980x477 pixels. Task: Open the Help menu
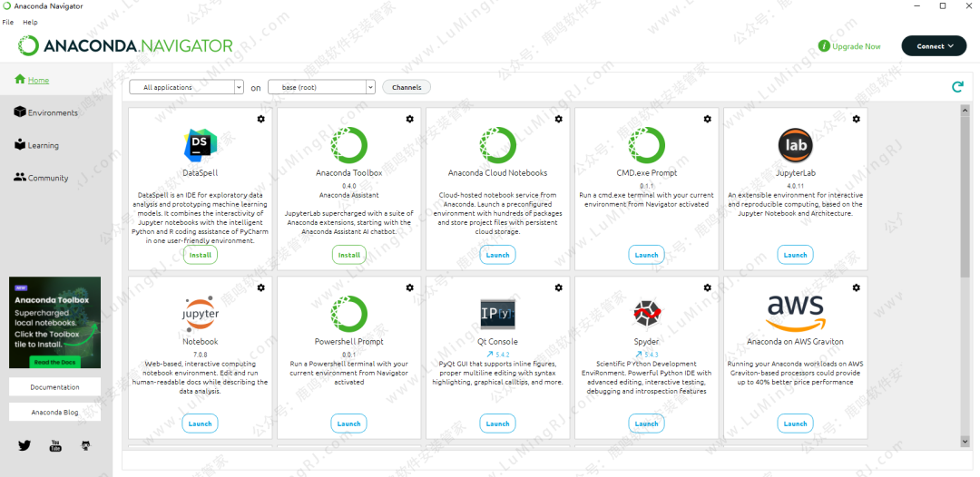pos(30,22)
